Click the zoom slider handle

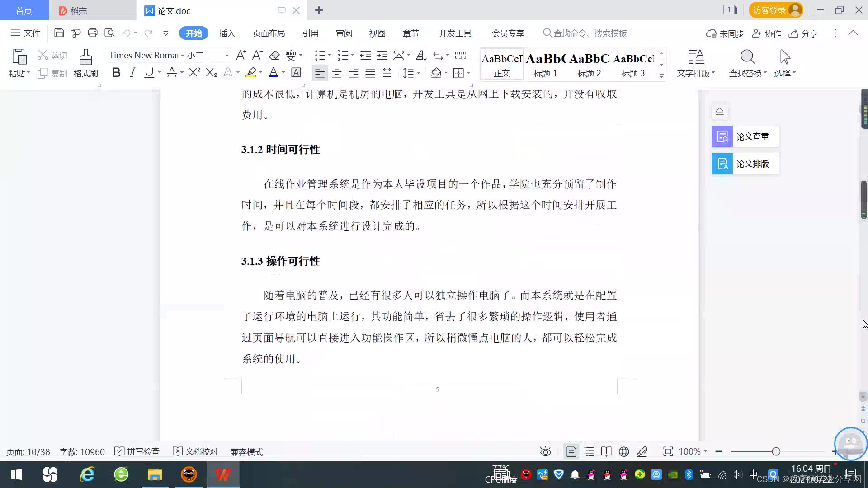coord(776,452)
